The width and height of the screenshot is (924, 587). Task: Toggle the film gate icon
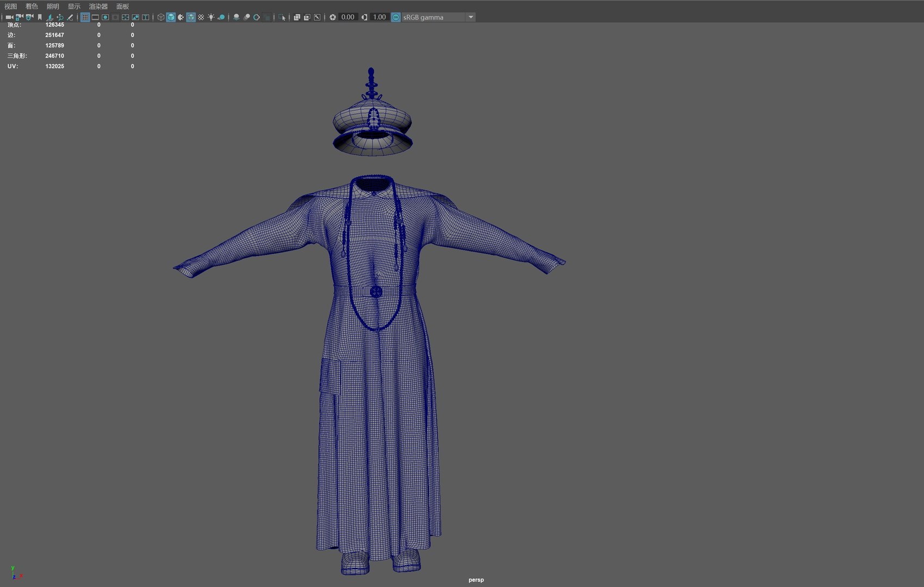[95, 17]
